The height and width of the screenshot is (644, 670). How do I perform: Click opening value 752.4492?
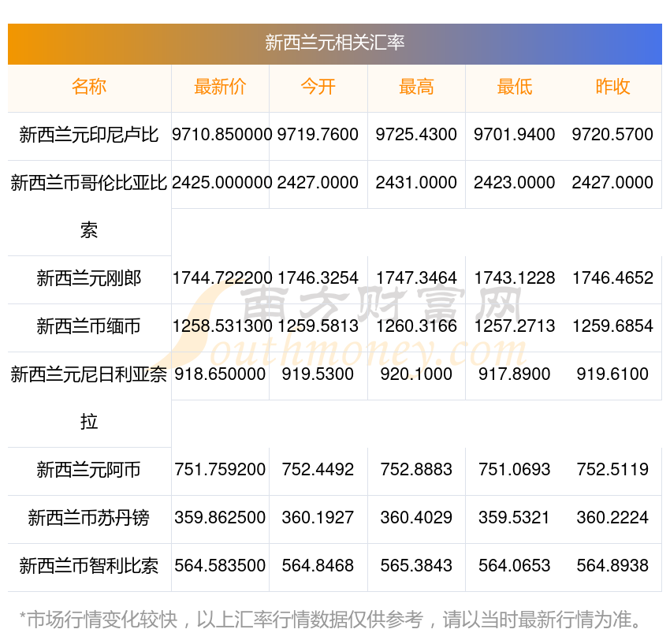(318, 470)
